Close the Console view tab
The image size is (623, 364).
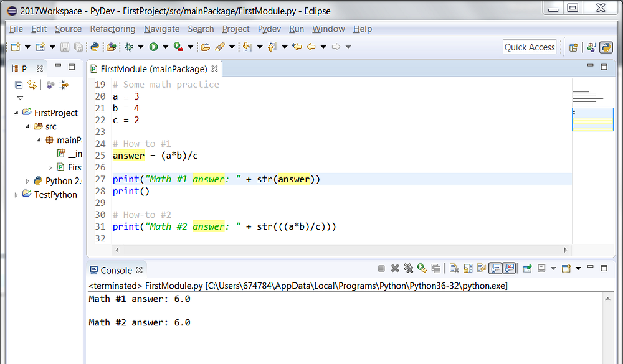tap(140, 270)
